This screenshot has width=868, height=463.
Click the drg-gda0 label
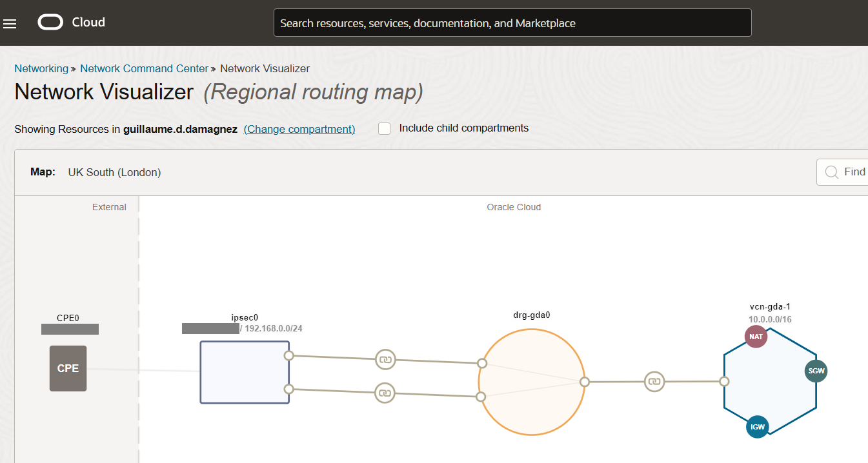[x=531, y=315]
